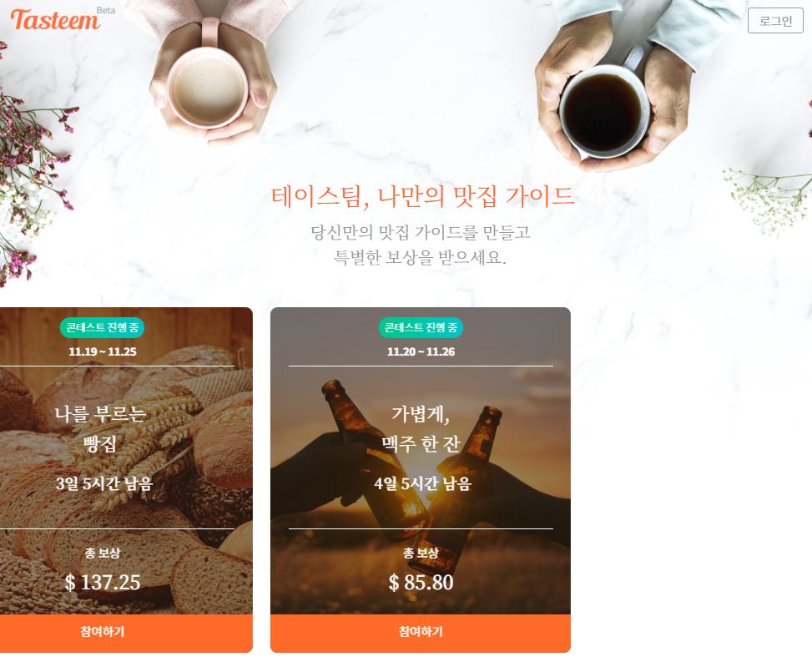
Task: Click the 당신만의 맛집 가이드를 만들고 subtitle
Action: coord(421,231)
